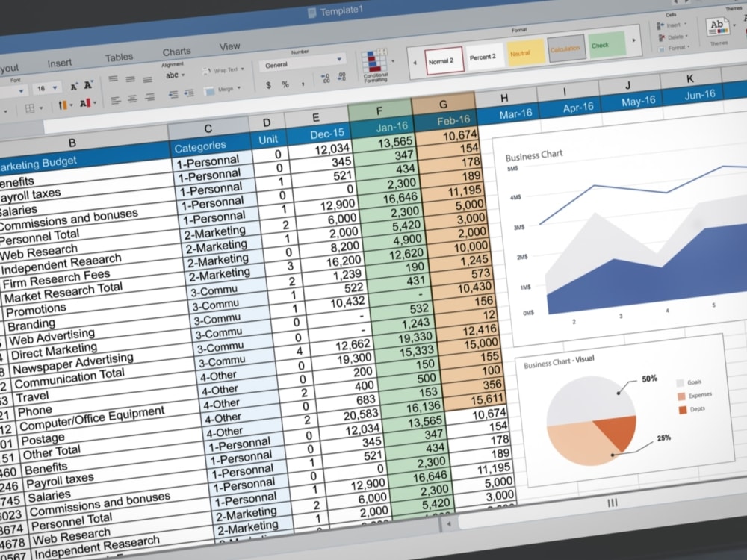Apply the gray Calculation cell style

coord(565,49)
